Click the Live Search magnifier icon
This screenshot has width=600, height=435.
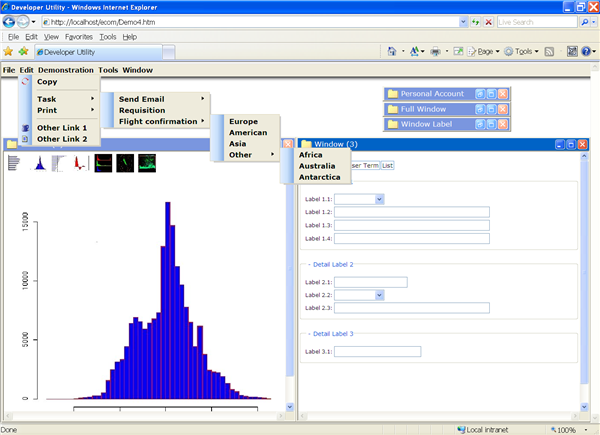585,22
